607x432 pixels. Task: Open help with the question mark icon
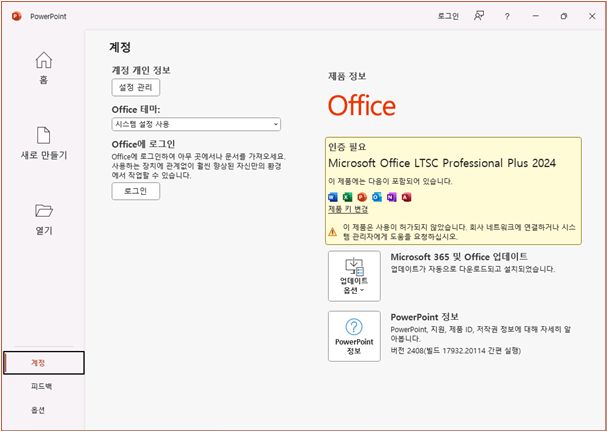click(x=507, y=17)
